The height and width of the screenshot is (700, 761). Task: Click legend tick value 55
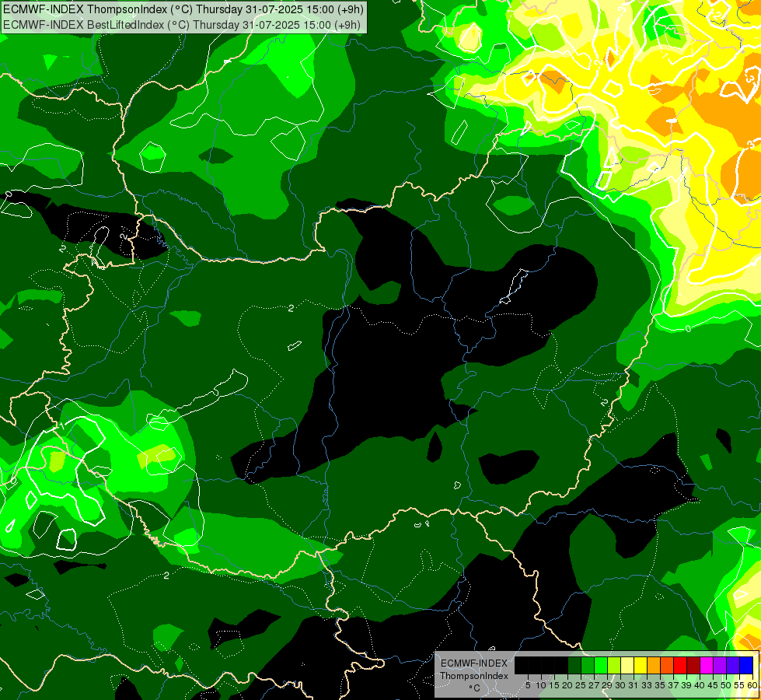[740, 685]
